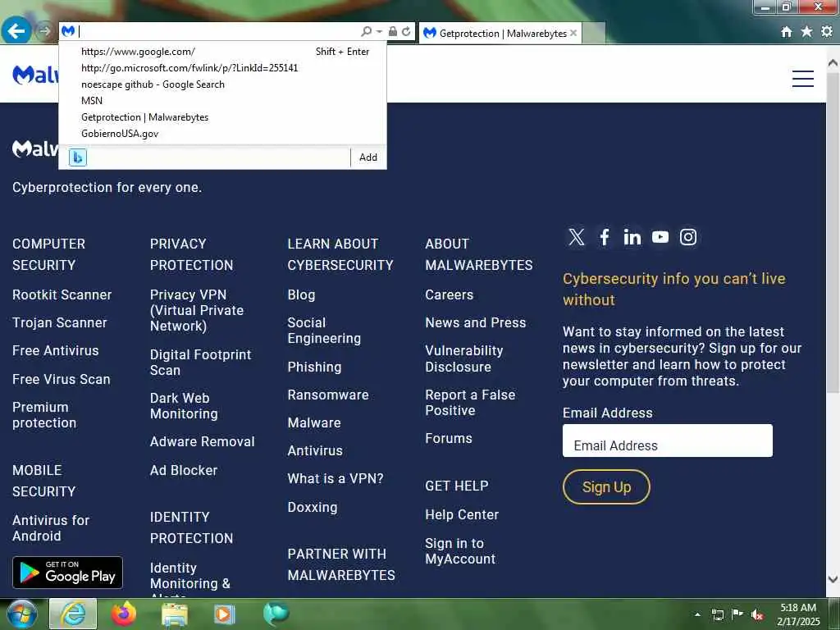The image size is (840, 630).
Task: Open Adware Removal link
Action: tap(203, 442)
